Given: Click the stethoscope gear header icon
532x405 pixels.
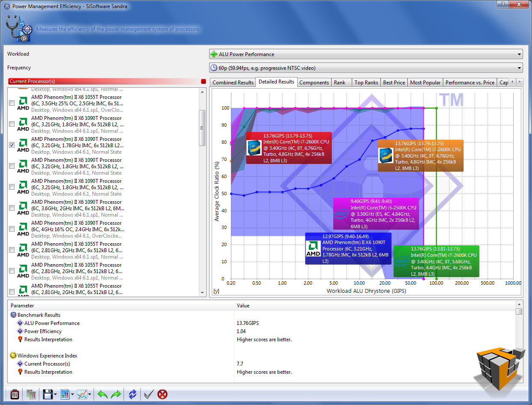Looking at the screenshot, I should click(18, 29).
